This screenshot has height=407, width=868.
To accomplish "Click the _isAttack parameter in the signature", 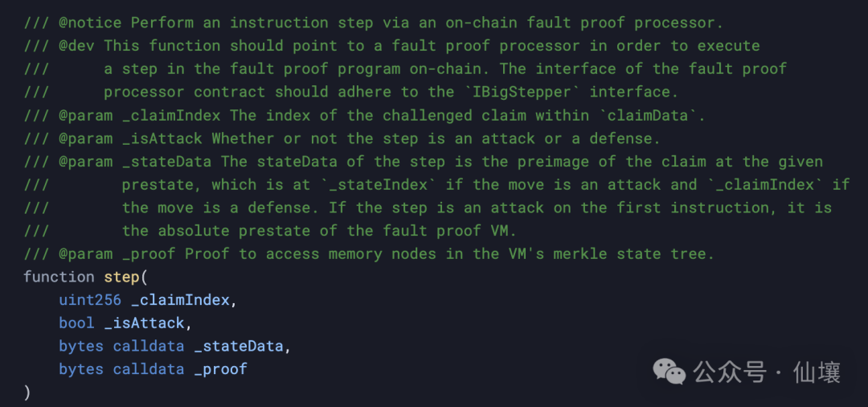I will (144, 323).
